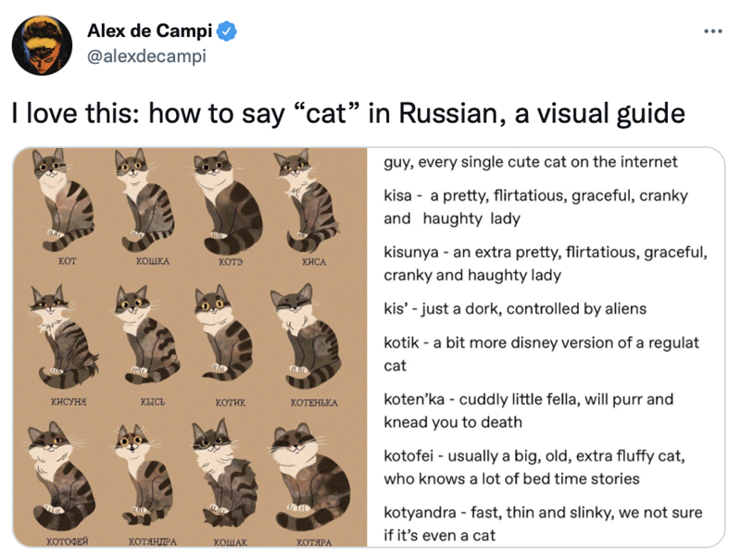The image size is (741, 560).
Task: Open the @alexdecampi handle link
Action: click(147, 56)
